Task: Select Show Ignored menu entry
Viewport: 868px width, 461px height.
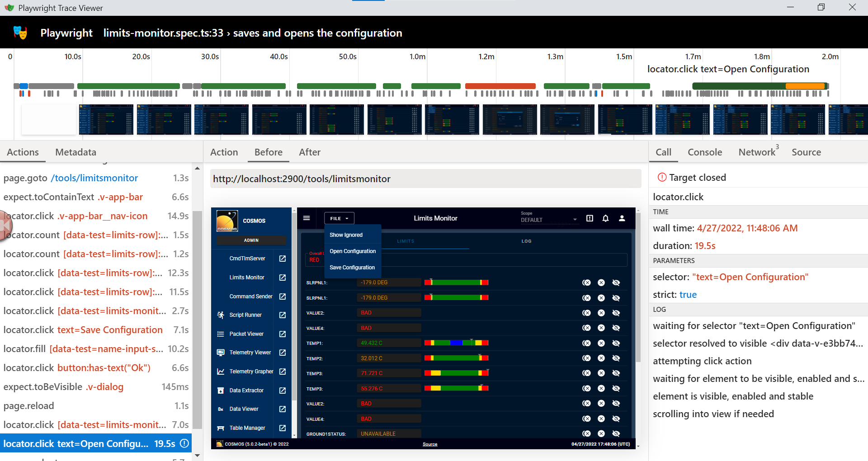Action: pyautogui.click(x=353, y=235)
